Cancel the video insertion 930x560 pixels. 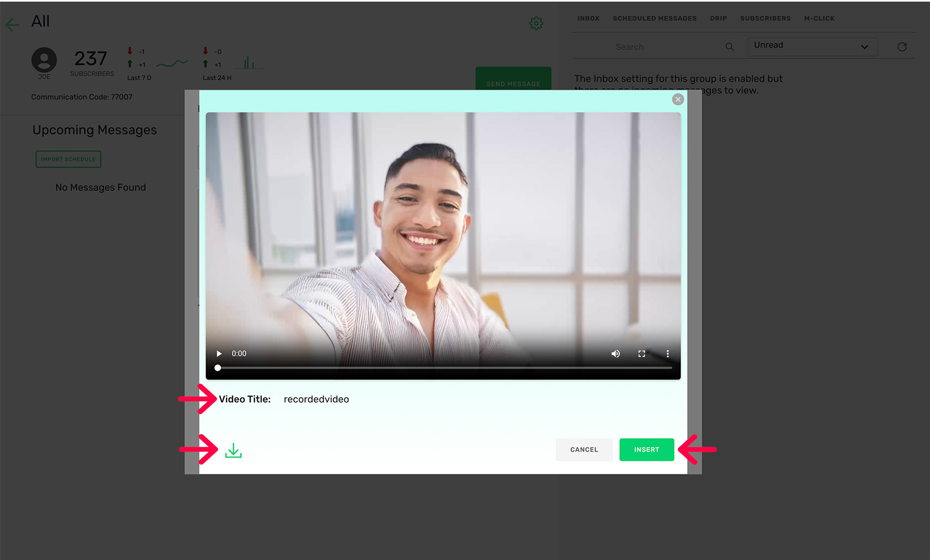click(x=583, y=449)
